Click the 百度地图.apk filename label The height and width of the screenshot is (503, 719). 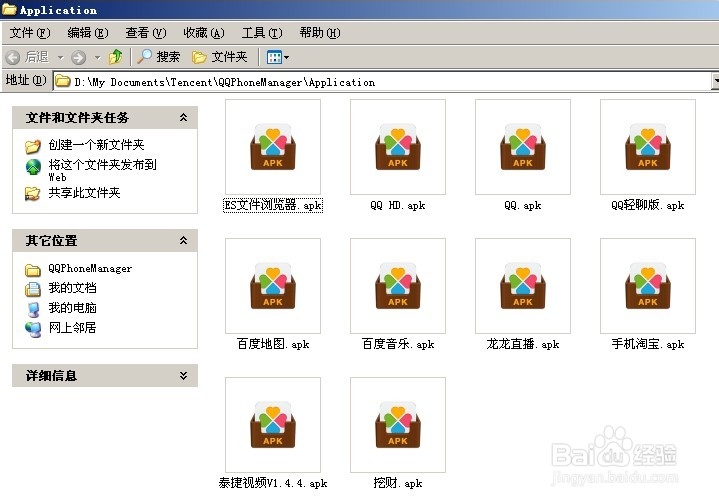(273, 344)
